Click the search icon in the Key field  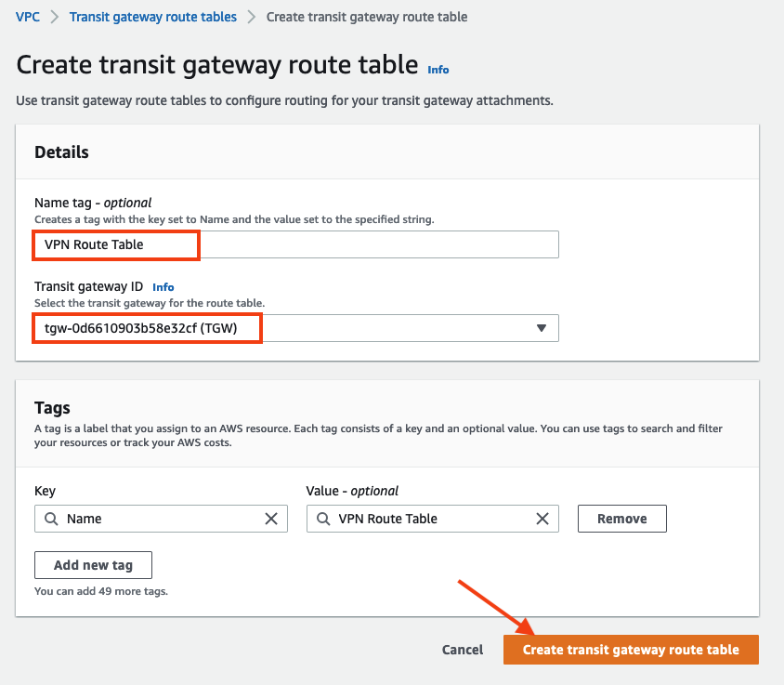51,519
